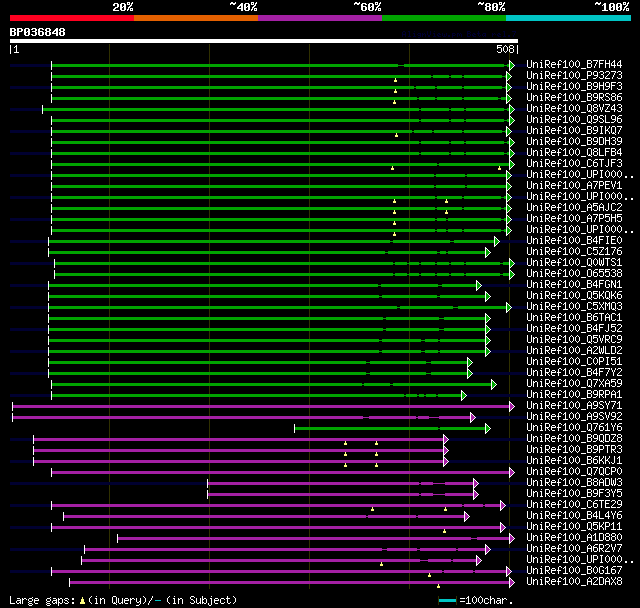Click the cyan ~100% legend segment
640x608 pixels.
(x=569, y=18)
